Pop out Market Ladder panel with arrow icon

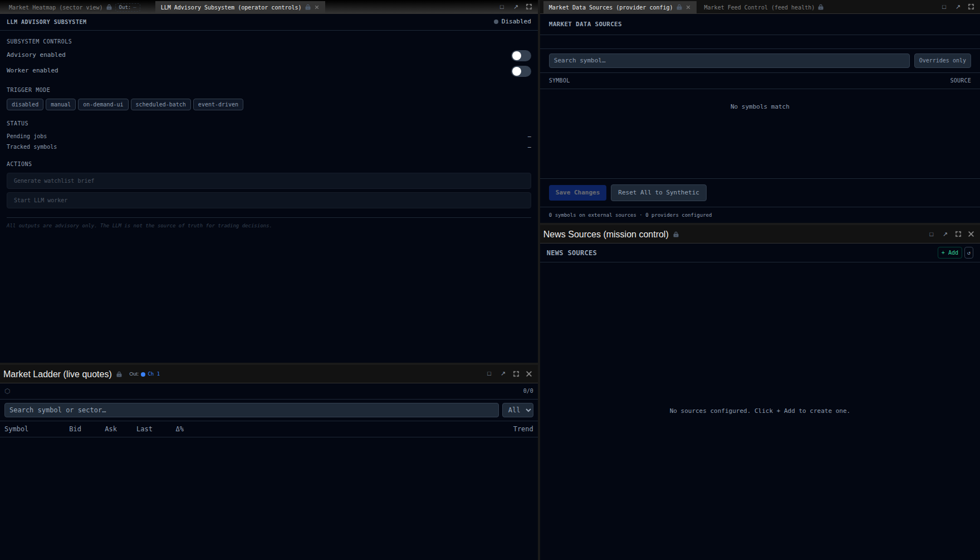coord(503,374)
